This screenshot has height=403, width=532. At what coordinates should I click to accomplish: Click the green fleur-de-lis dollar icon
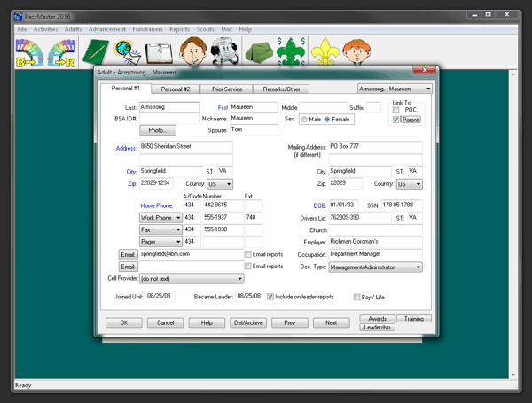click(291, 50)
